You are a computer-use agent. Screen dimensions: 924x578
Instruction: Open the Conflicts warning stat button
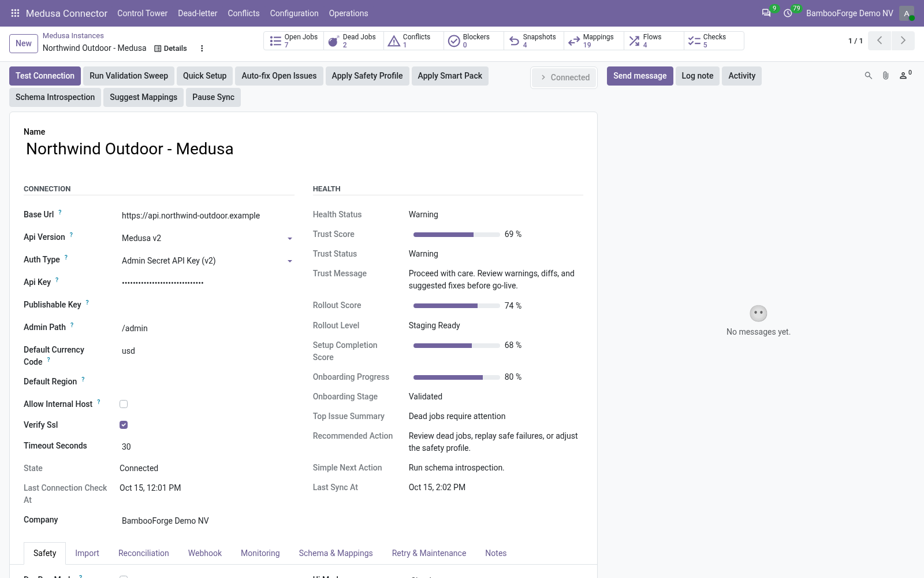point(414,41)
